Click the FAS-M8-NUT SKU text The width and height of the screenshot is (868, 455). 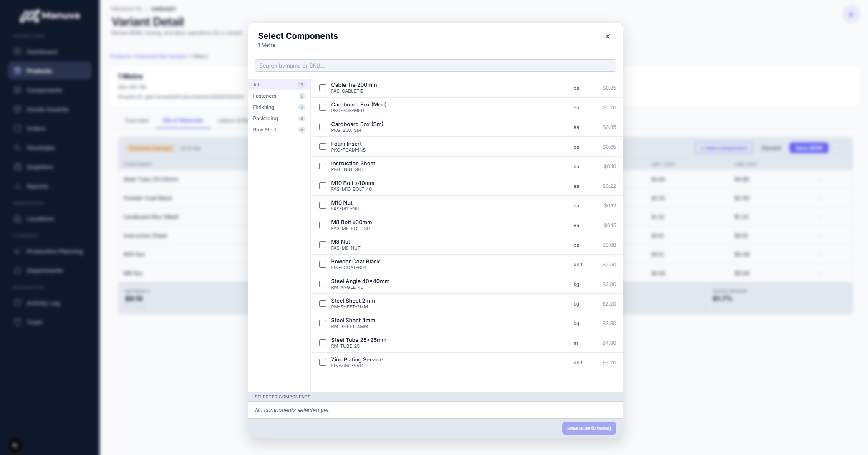[x=346, y=248]
